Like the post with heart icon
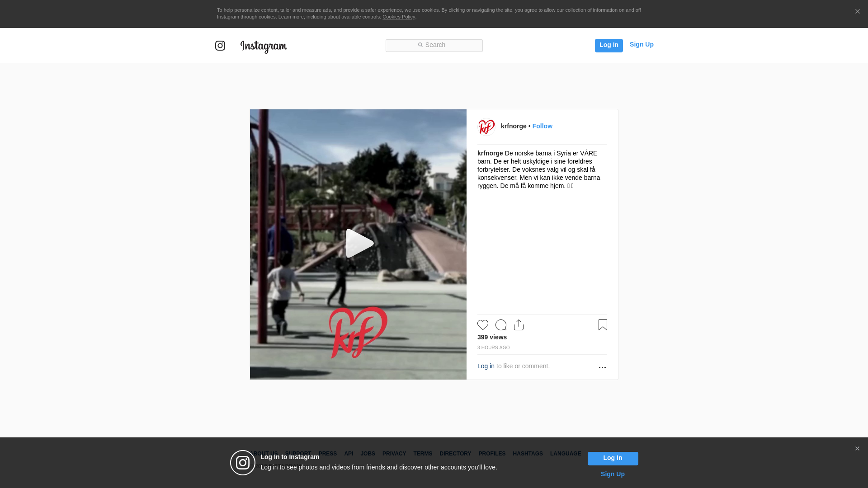The width and height of the screenshot is (868, 488). [483, 325]
